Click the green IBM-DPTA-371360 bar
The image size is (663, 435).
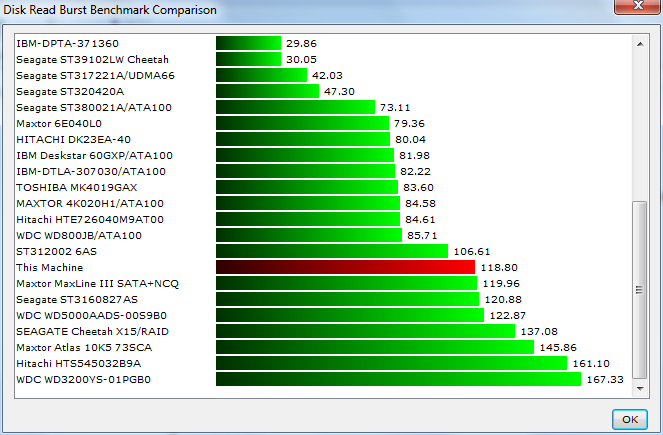point(248,43)
